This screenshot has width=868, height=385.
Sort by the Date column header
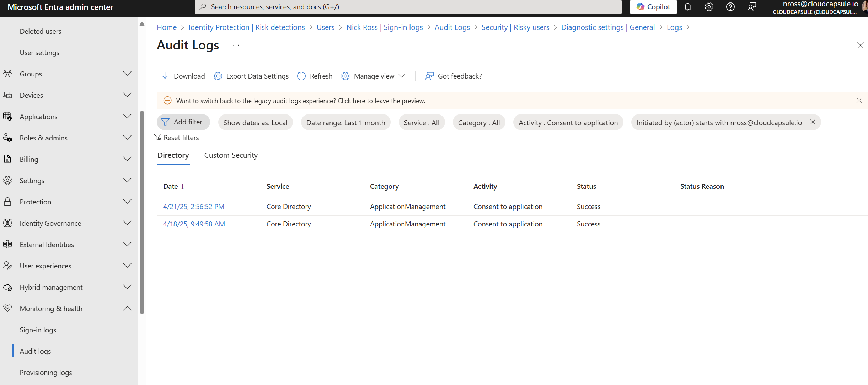(173, 186)
